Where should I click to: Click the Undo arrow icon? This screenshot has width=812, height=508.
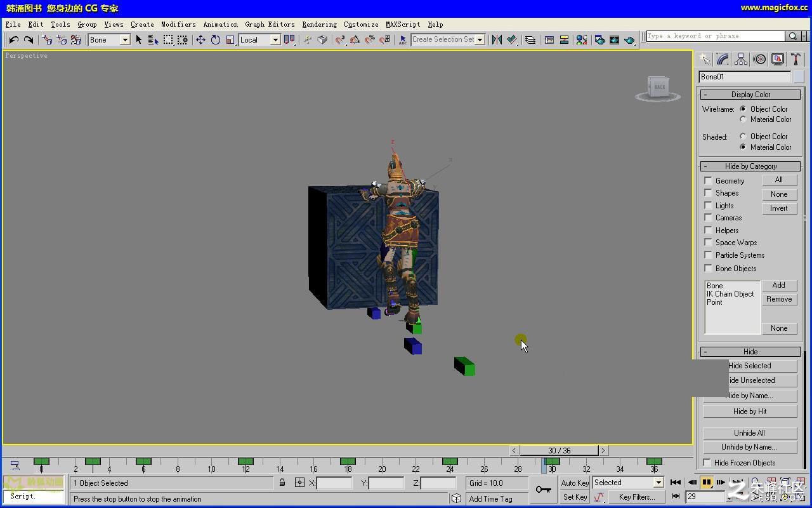(x=14, y=39)
